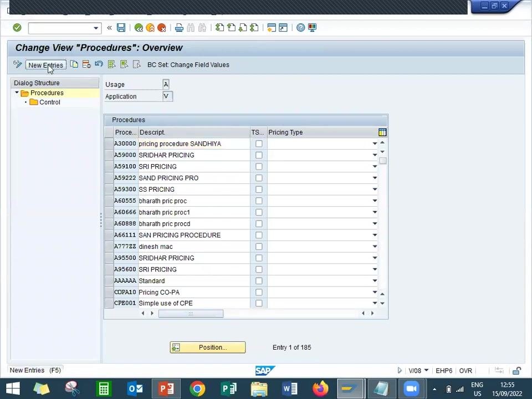Open Pricing Type dropdown for A30000
Viewport: 532px width, 399px height.
[x=375, y=144]
